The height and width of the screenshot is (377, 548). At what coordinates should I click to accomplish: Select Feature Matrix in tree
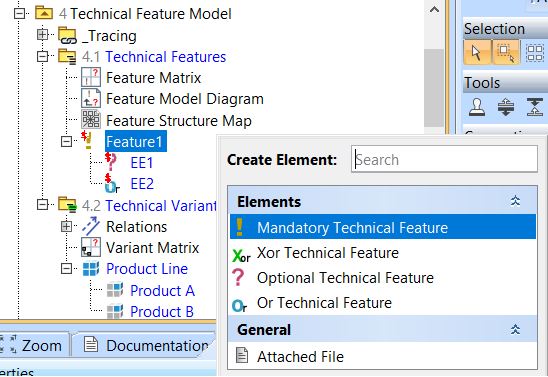153,78
